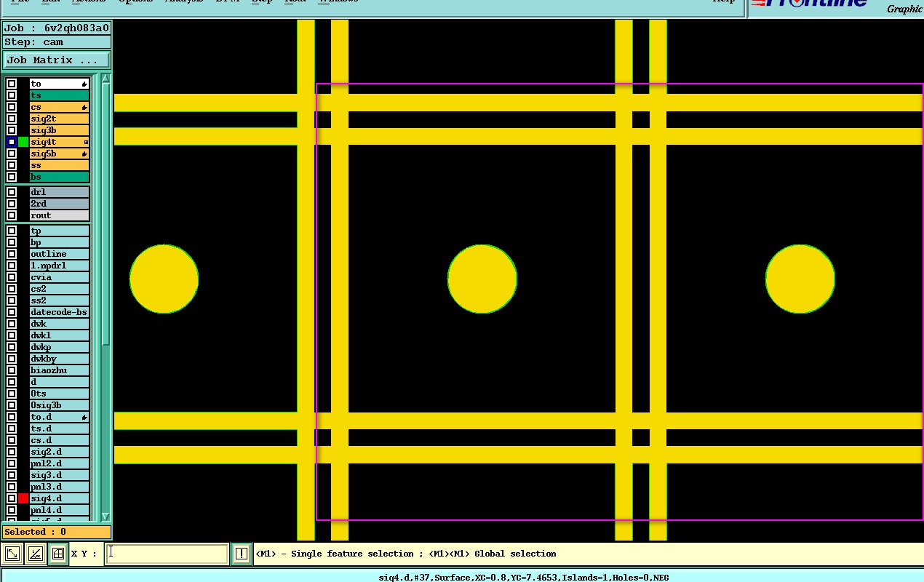This screenshot has width=924, height=582.
Task: Click the hand marker on the 'cs' layer
Action: click(x=85, y=107)
